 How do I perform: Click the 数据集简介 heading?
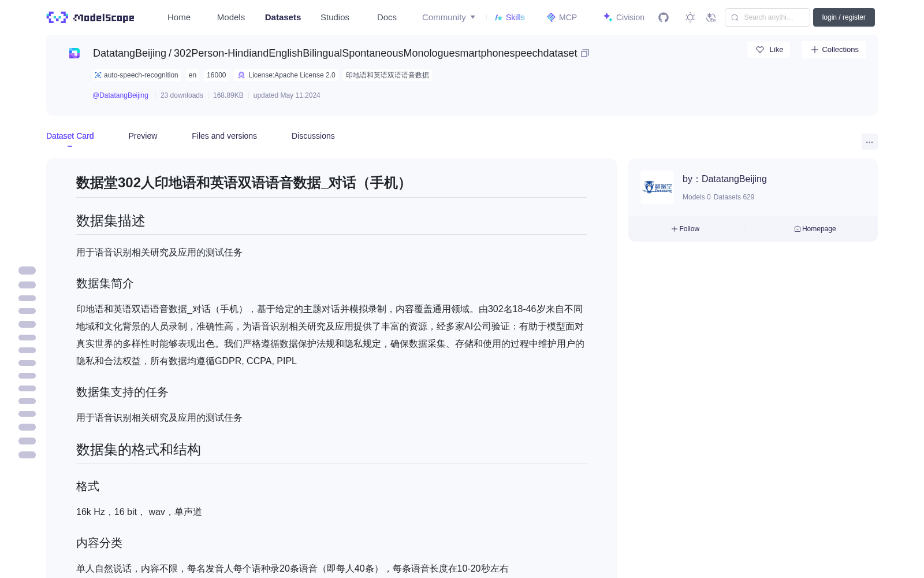[x=105, y=283]
